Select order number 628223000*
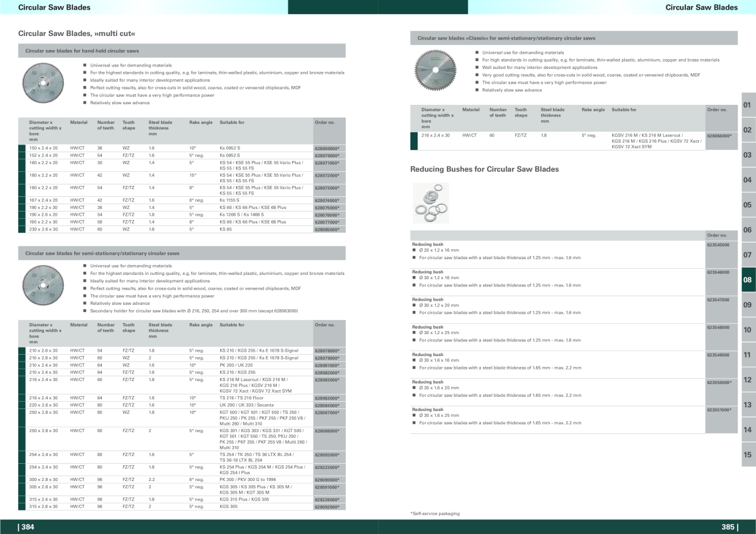 [x=327, y=468]
